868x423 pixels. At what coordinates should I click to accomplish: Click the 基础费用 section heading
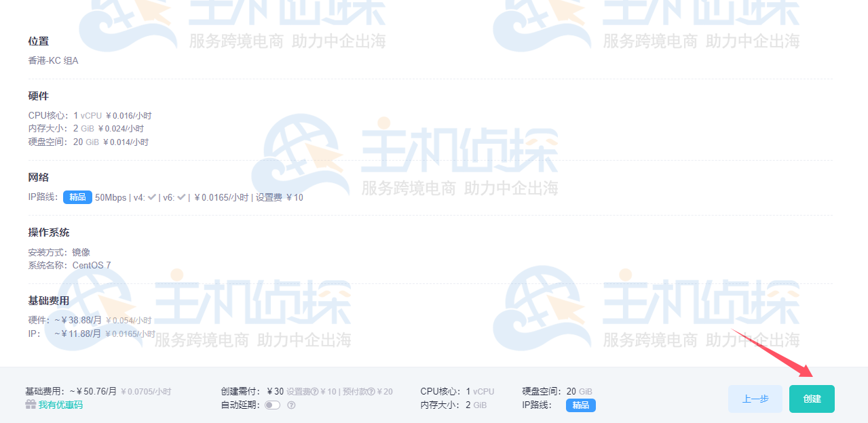[x=49, y=300]
